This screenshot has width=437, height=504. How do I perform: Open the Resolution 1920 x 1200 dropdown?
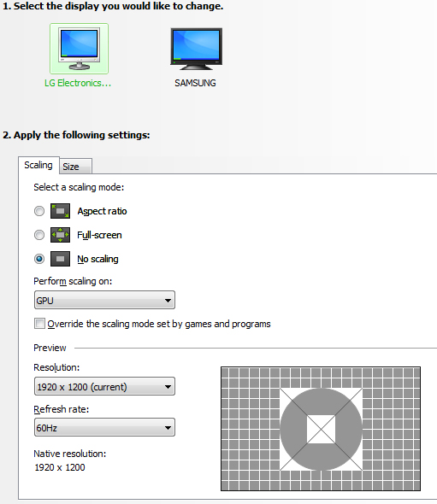104,386
